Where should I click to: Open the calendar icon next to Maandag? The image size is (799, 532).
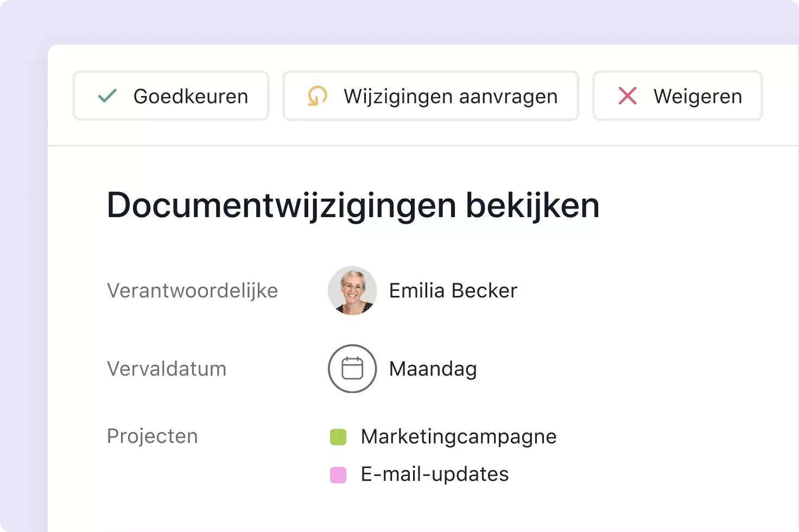[352, 369]
